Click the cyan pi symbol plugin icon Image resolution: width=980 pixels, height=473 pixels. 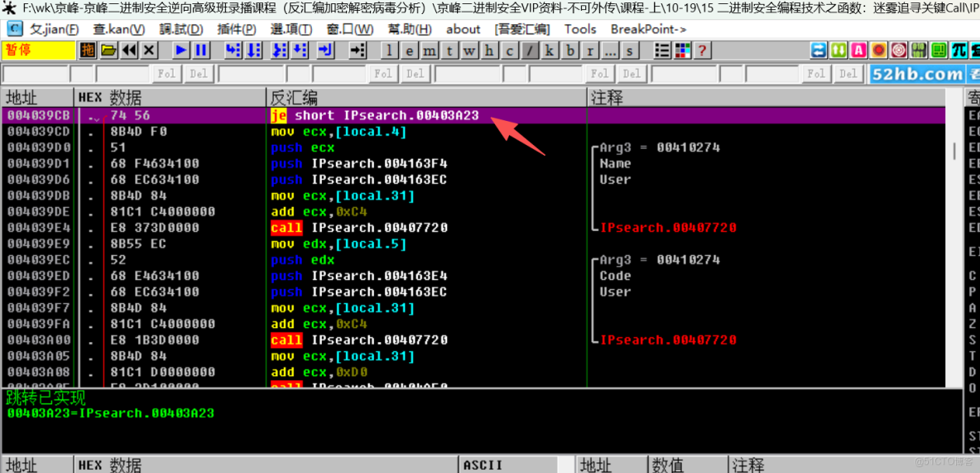958,51
